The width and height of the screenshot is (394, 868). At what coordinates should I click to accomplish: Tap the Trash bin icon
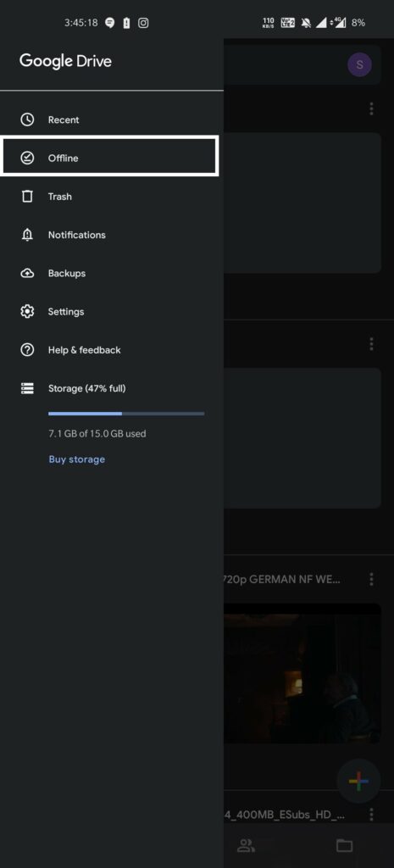coord(27,197)
